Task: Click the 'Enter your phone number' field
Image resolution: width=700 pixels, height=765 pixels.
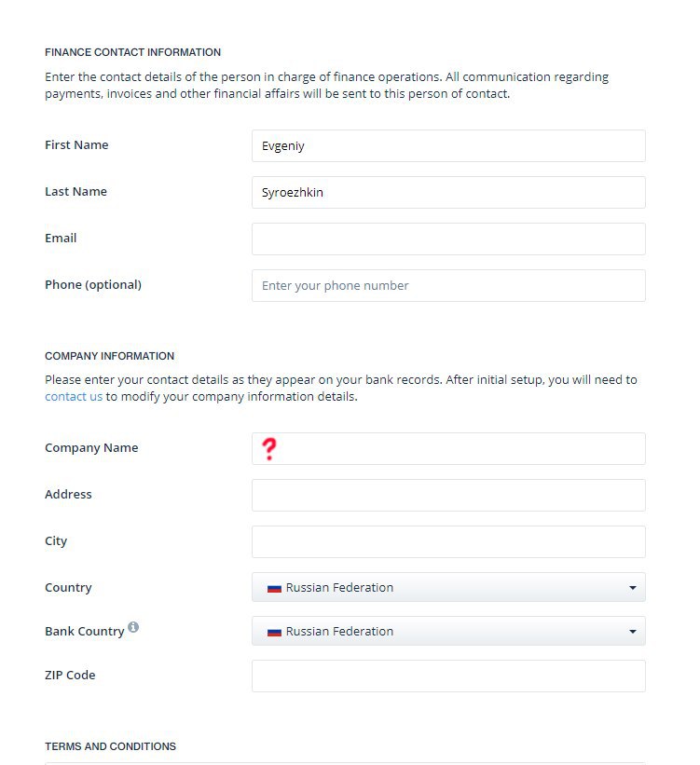Action: [x=447, y=285]
